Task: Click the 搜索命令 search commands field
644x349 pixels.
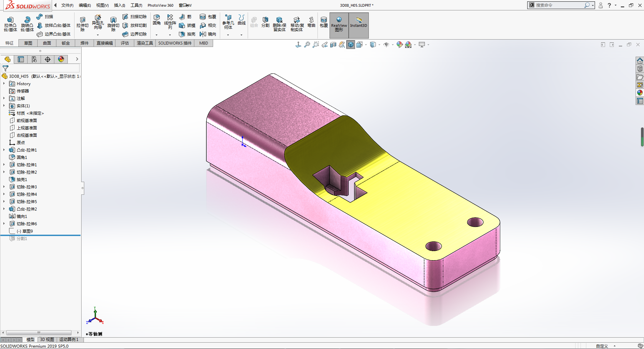Action: click(559, 5)
